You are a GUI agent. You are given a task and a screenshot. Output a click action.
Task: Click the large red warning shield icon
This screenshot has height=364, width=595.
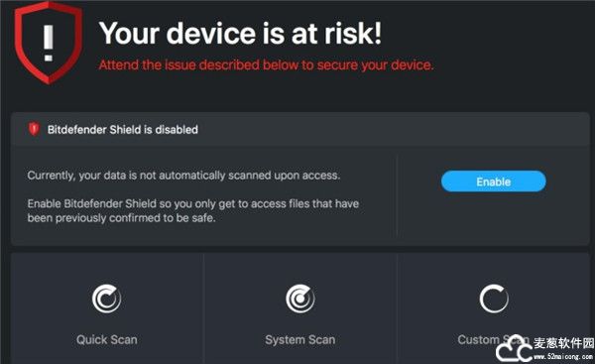click(49, 43)
